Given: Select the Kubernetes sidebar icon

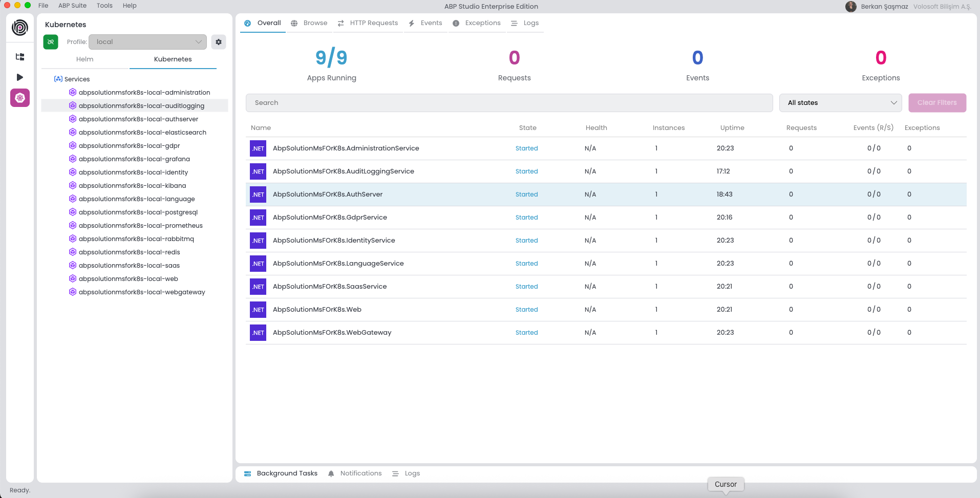Looking at the screenshot, I should (x=20, y=98).
